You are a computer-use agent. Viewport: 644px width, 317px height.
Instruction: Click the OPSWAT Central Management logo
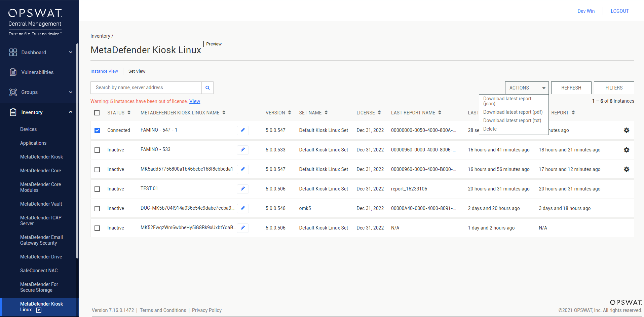[35, 22]
